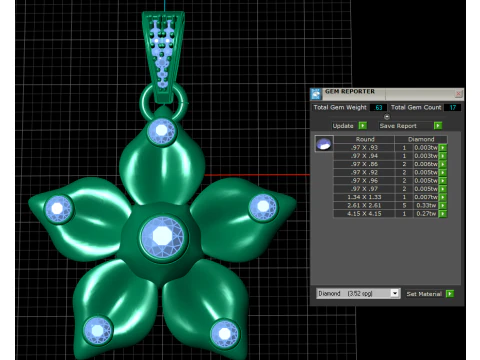480x360 pixels.
Task: Select the .97 X .93 size cell
Action: [364, 148]
